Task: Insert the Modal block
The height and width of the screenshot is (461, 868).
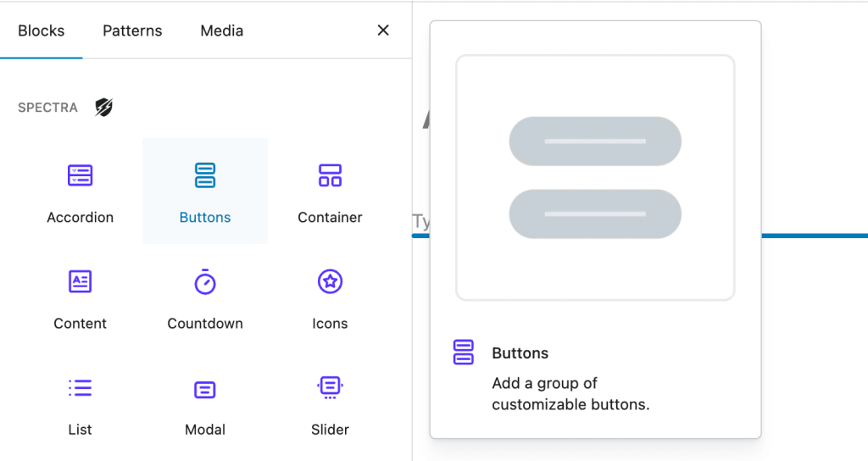Action: pyautogui.click(x=205, y=403)
